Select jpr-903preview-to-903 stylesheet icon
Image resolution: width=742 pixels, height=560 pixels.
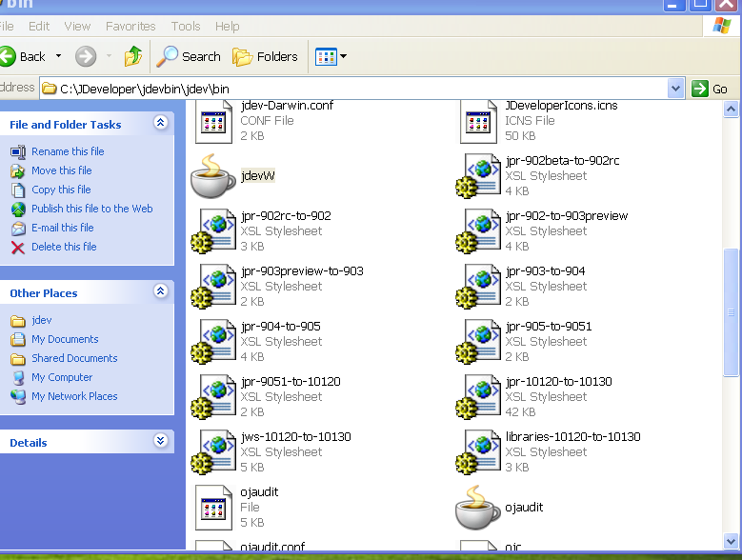(213, 287)
